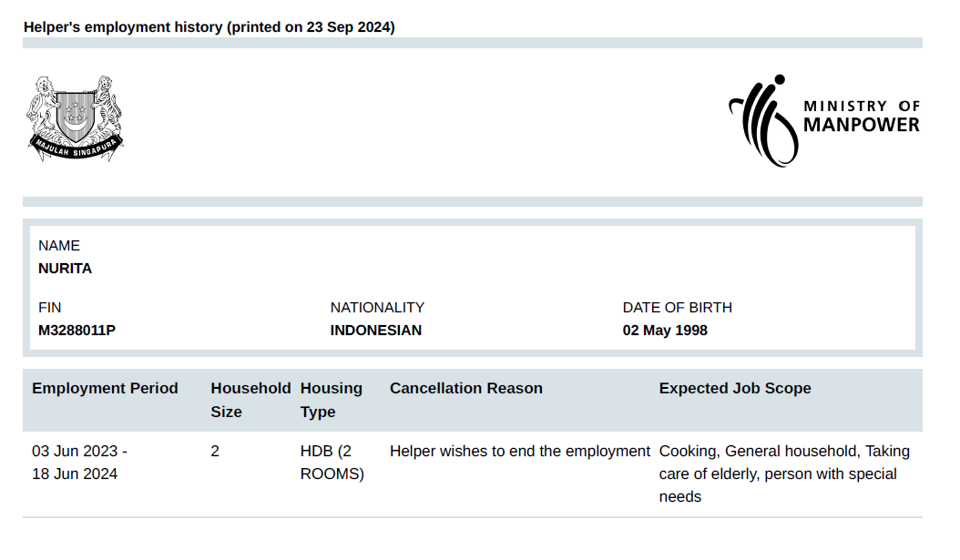960x560 pixels.
Task: Click the Household Size column header
Action: 250,400
